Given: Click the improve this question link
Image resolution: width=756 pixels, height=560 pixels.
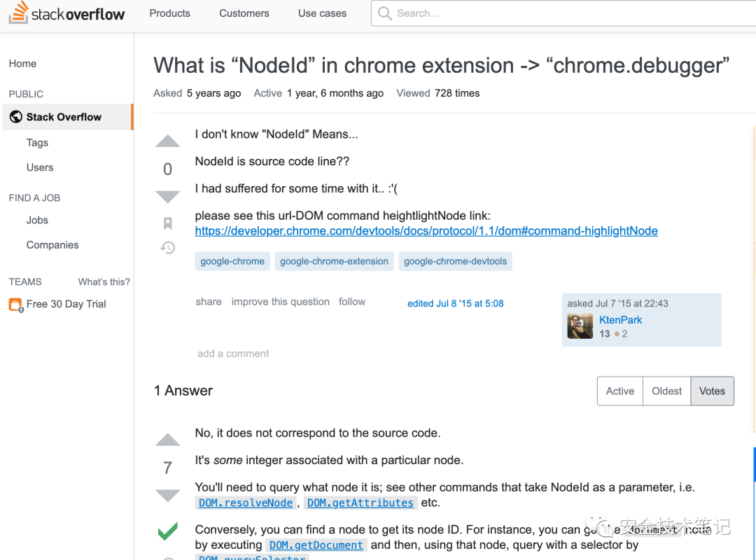Looking at the screenshot, I should click(x=280, y=301).
